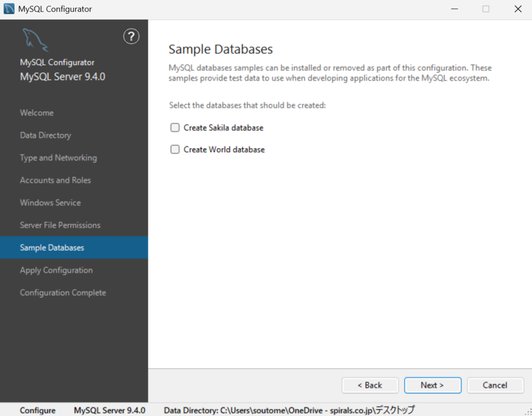Open the Windows Service step
The height and width of the screenshot is (416, 532).
50,203
